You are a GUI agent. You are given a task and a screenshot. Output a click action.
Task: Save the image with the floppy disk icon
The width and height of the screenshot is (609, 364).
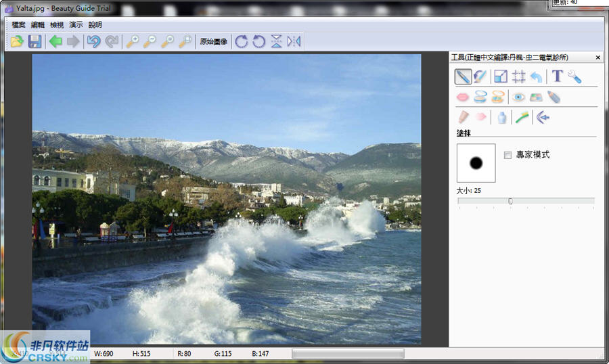[x=35, y=42]
